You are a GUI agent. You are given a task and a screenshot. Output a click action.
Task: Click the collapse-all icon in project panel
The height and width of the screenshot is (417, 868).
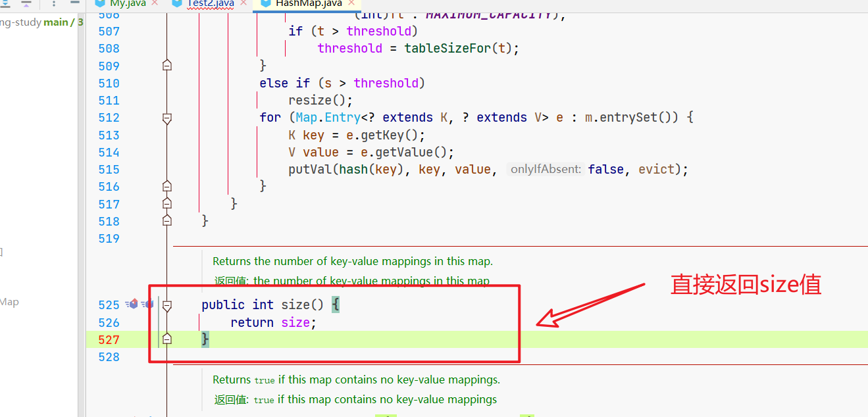coord(26,3)
